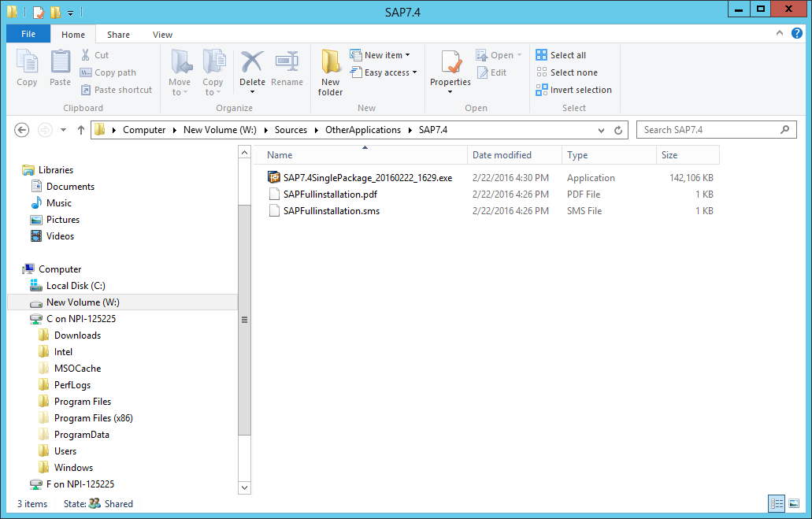Screen dimensions: 812x519
Task: Go up one folder level
Action: coord(81,130)
